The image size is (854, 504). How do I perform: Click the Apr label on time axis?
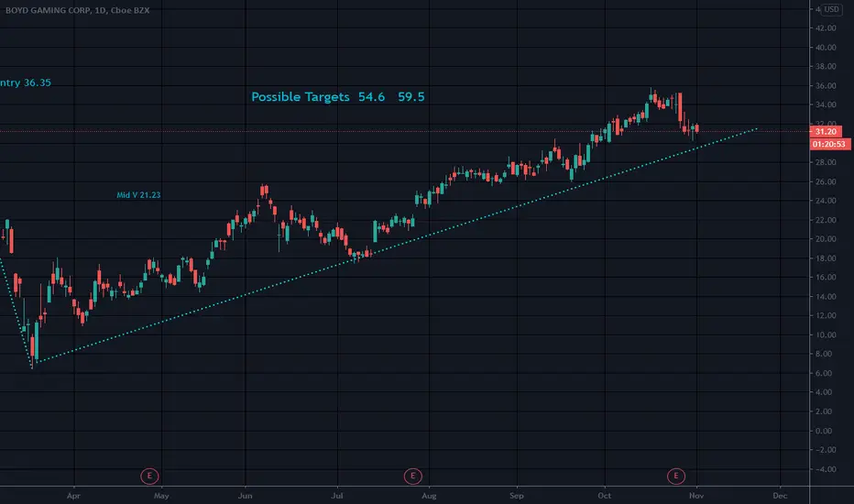[x=73, y=496]
